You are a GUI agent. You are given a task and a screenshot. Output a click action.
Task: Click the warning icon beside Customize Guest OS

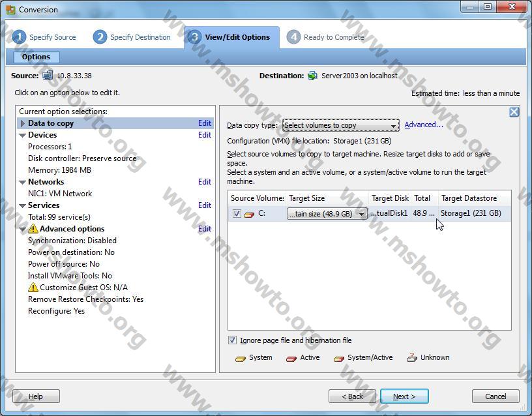pyautogui.click(x=33, y=288)
